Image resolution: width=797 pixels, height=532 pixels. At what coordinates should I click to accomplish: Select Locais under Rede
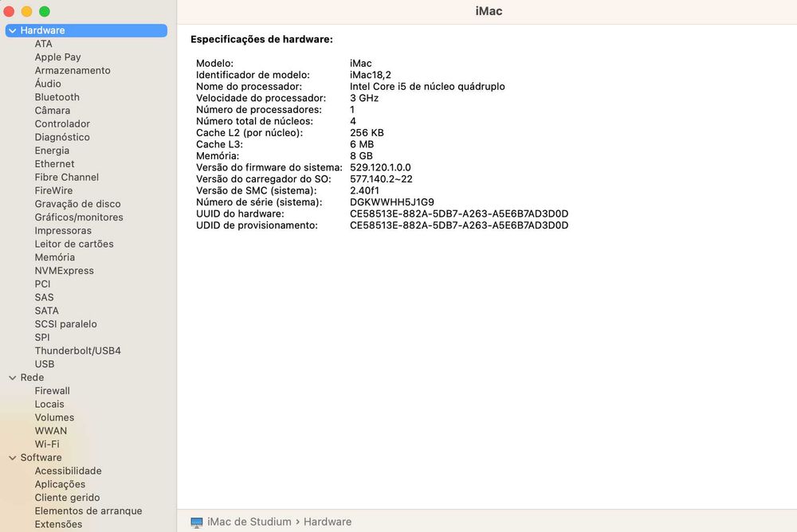[49, 404]
